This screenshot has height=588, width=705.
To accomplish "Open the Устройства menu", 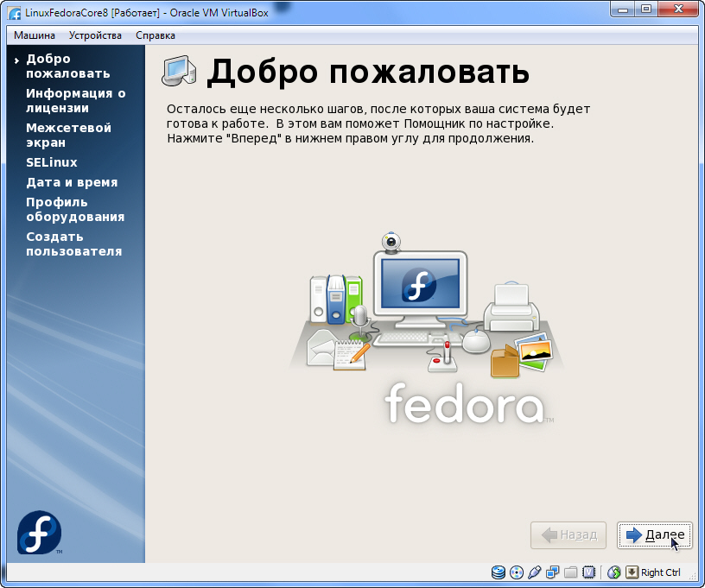I will click(x=95, y=35).
